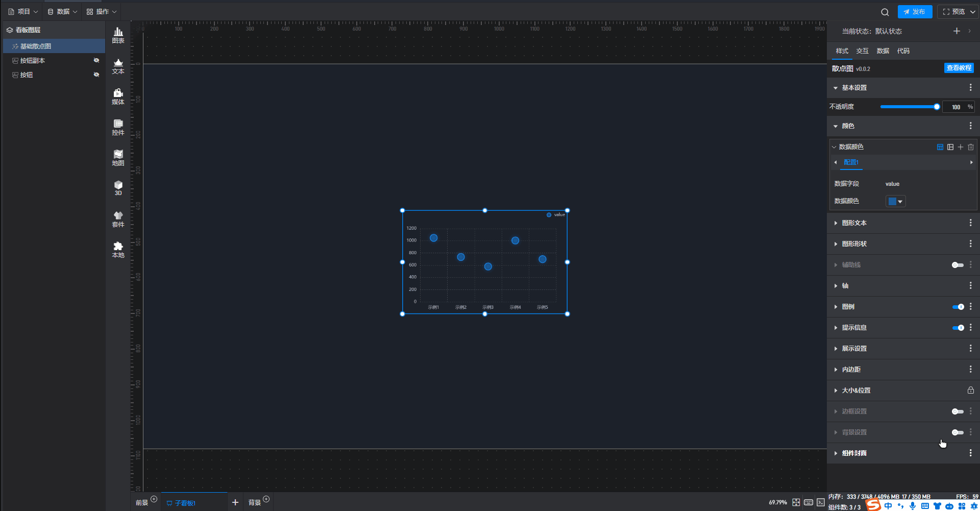
Task: Switch to the 交互 interaction tab
Action: (x=862, y=51)
